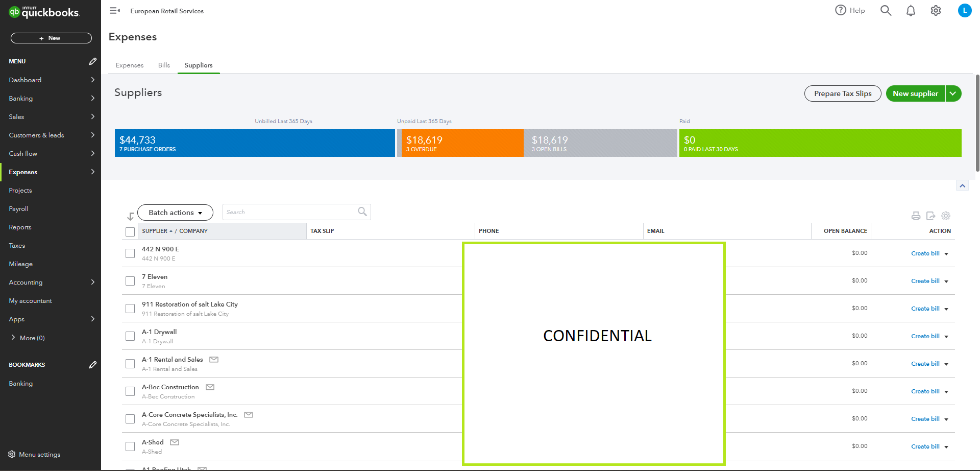Click the New button in sidebar
The height and width of the screenshot is (471, 980).
51,38
